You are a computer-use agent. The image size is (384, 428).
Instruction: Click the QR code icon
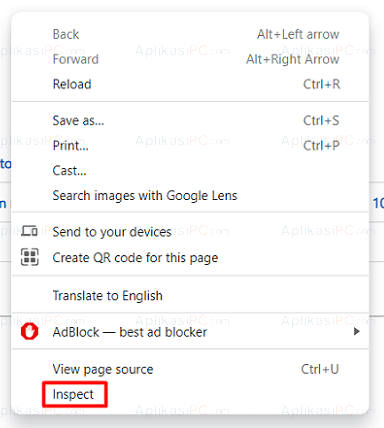[30, 257]
